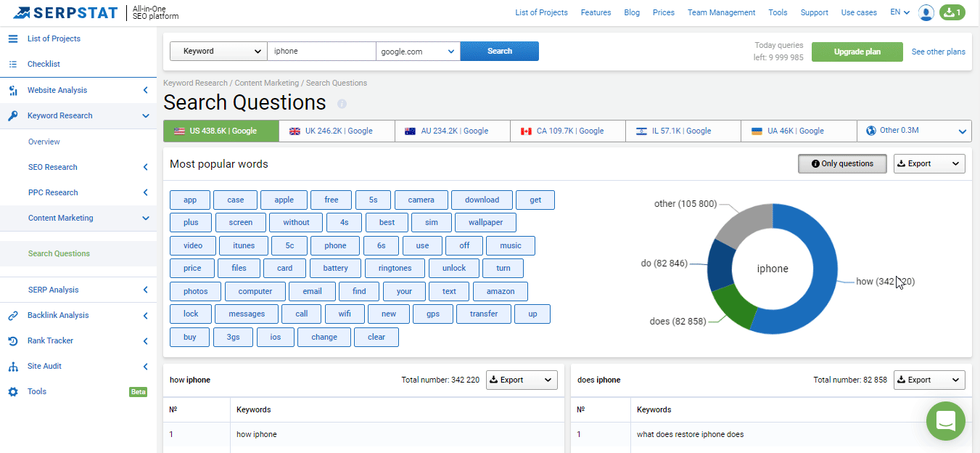Select the 'ringtones' popular word tag
Viewport: 980px width, 453px height.
pyautogui.click(x=395, y=268)
